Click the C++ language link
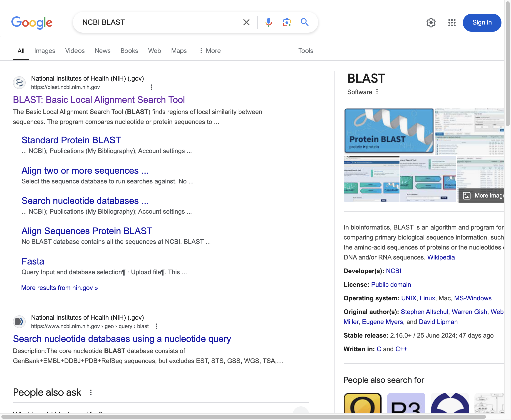511x420 pixels. [x=401, y=349]
